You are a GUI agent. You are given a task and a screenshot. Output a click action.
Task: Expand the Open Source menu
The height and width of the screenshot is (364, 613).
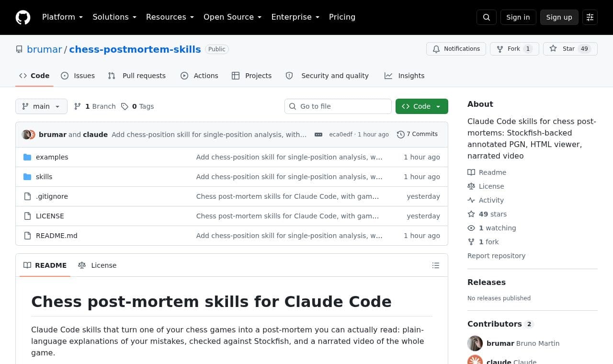[232, 17]
